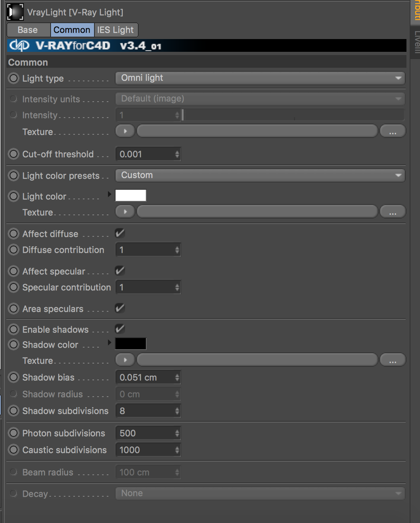420x523 pixels.
Task: Open the Light type dropdown
Action: click(x=260, y=78)
